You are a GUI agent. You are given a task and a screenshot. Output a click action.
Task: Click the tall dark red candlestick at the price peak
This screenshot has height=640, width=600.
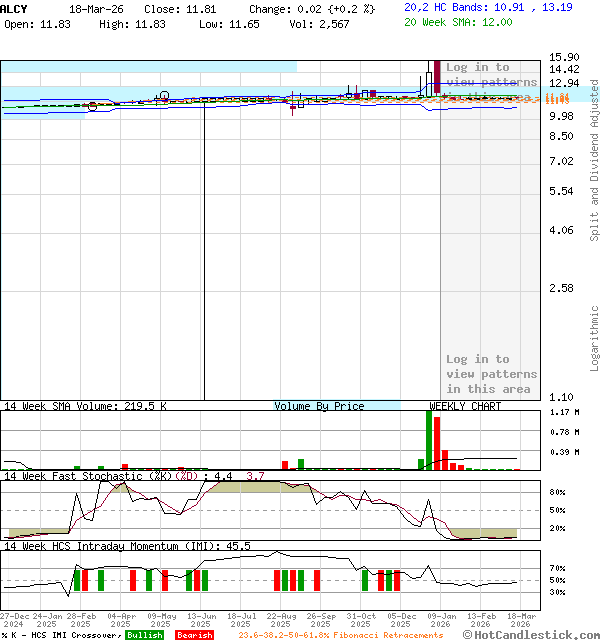(437, 78)
